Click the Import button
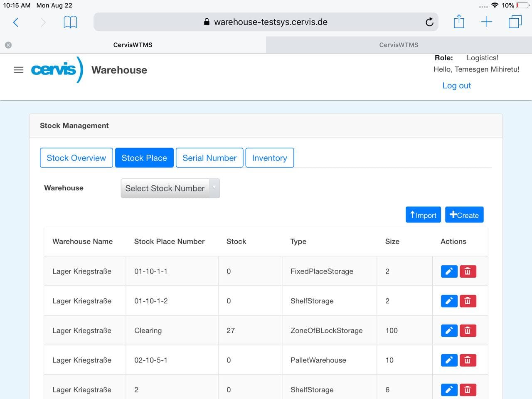This screenshot has height=399, width=532. (x=423, y=215)
